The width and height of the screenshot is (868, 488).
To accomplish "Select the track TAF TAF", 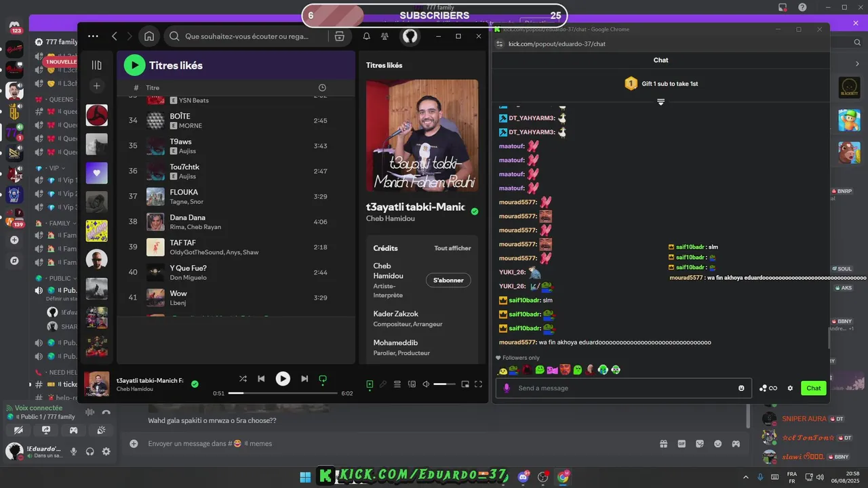I will [236, 247].
